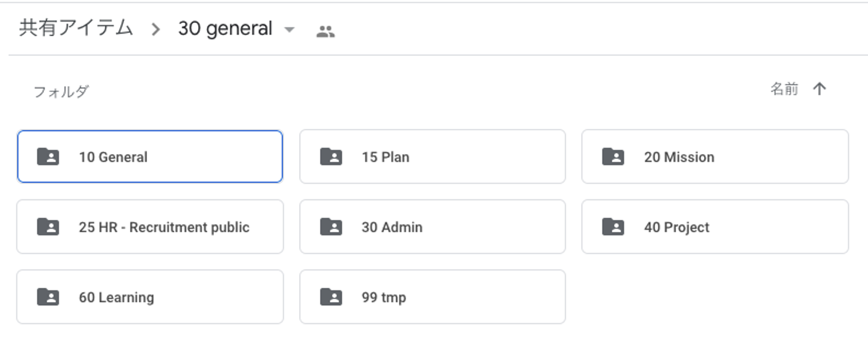This screenshot has height=354, width=868.
Task: Click the shared folder icon beside 20 Mission
Action: point(613,157)
